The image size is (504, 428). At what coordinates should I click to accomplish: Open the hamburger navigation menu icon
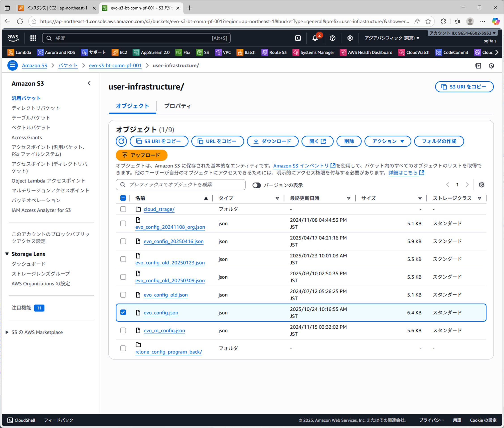[12, 66]
